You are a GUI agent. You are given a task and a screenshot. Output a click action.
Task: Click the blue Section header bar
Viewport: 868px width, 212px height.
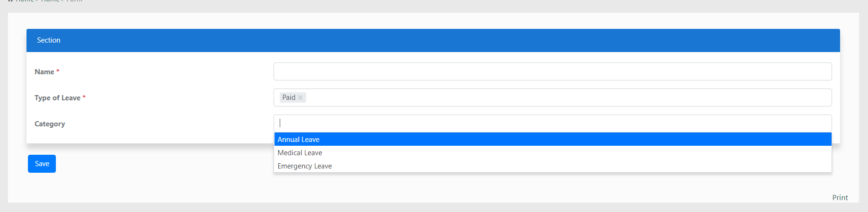pyautogui.click(x=433, y=40)
